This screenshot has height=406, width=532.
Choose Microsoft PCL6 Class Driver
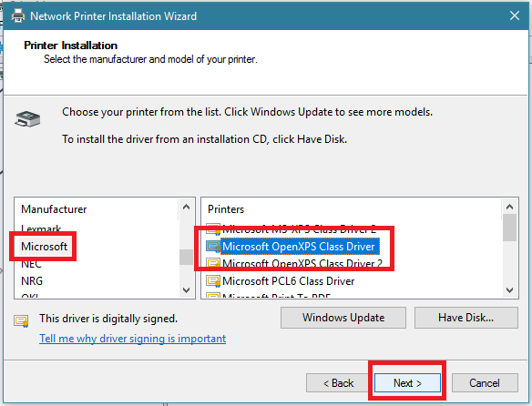pyautogui.click(x=289, y=281)
